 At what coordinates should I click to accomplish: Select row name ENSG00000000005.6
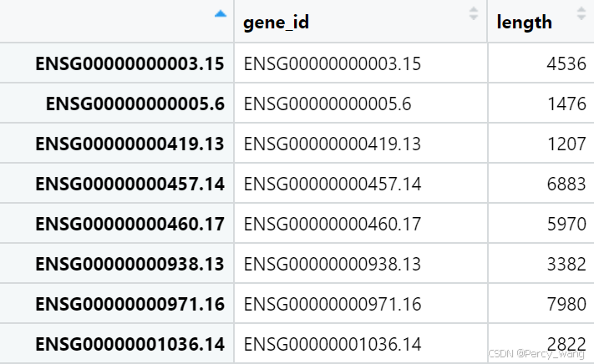point(135,104)
